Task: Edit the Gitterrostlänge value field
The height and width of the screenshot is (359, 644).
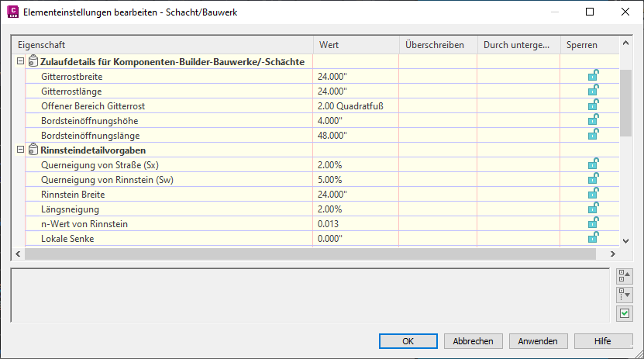Action: click(x=356, y=91)
